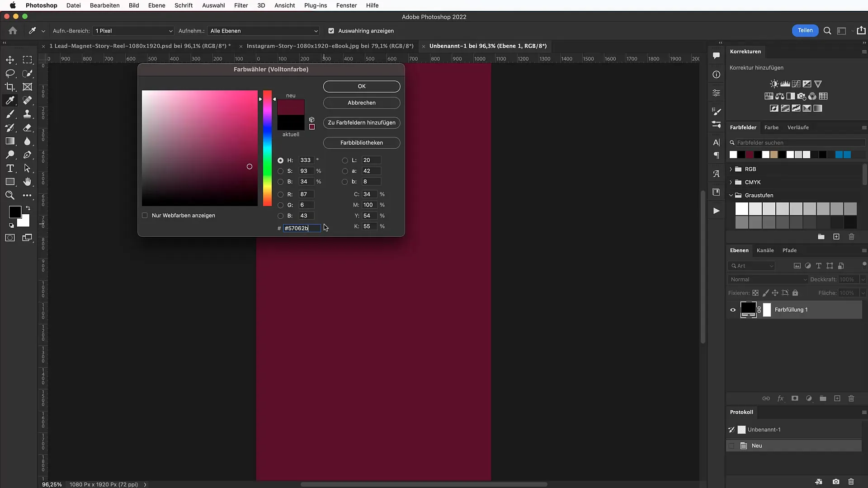Toggle Auswahlring anzeigen checkbox
The height and width of the screenshot is (488, 868).
click(331, 31)
